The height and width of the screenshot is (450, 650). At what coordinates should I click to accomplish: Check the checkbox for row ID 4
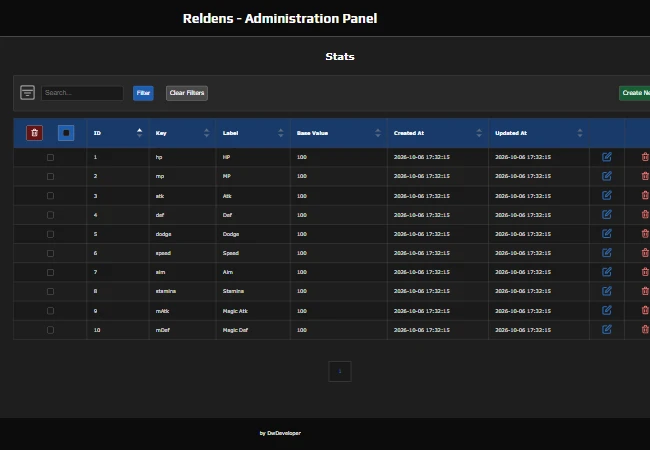coord(50,215)
